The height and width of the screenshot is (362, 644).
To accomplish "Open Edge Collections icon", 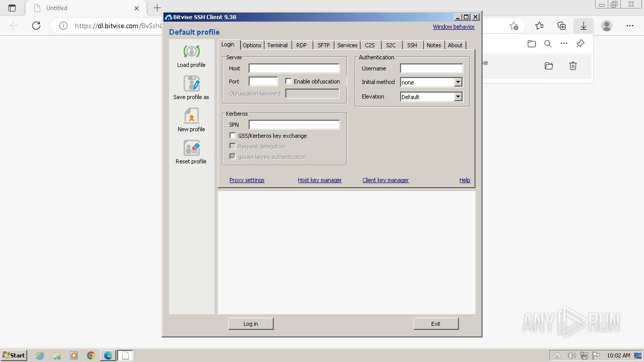I will click(561, 26).
